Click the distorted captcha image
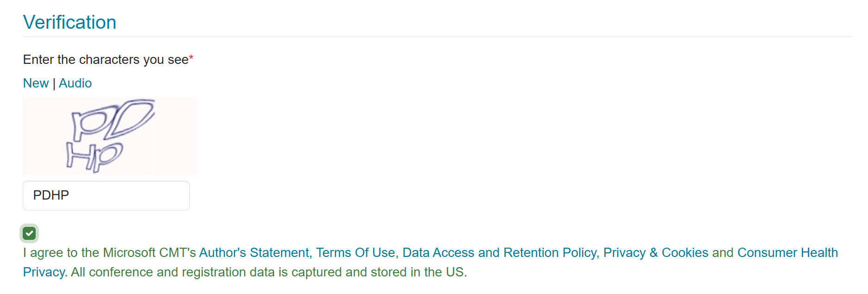 (x=110, y=136)
